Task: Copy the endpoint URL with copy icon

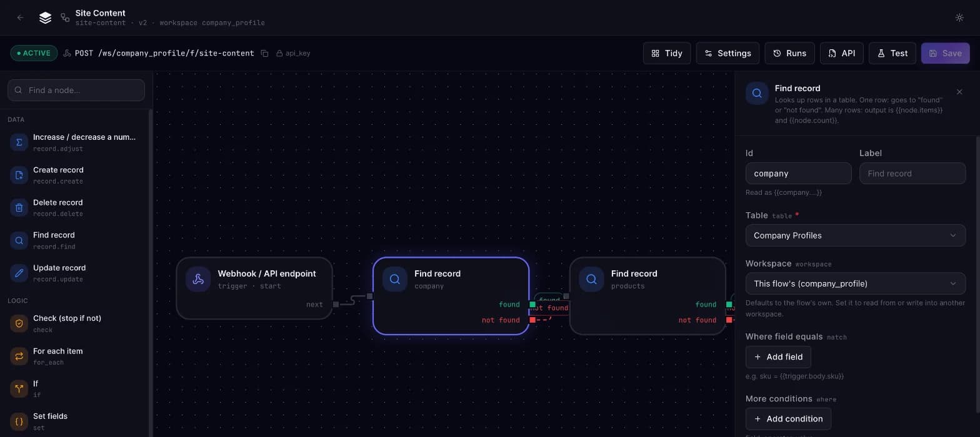Action: (x=264, y=53)
